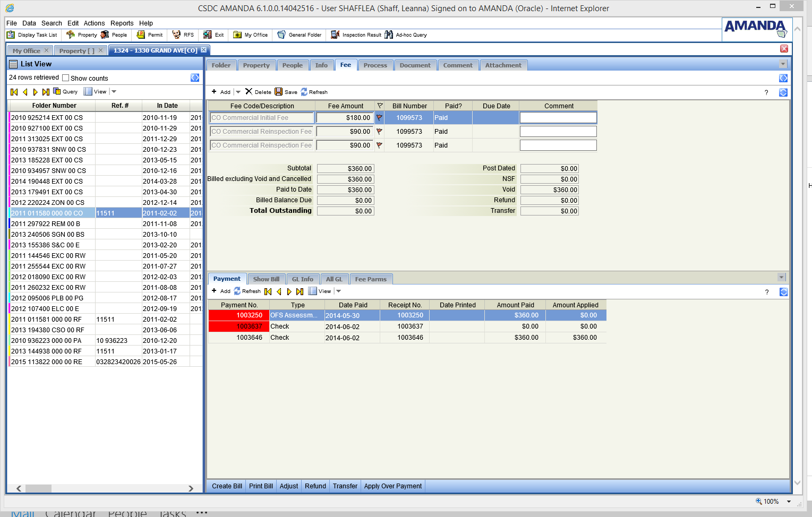812x517 pixels.
Task: Click the Save disk icon in Fee toolbar
Action: [x=279, y=92]
